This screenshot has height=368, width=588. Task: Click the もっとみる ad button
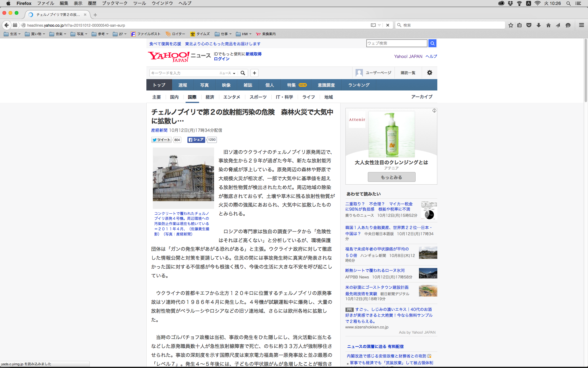(x=391, y=177)
